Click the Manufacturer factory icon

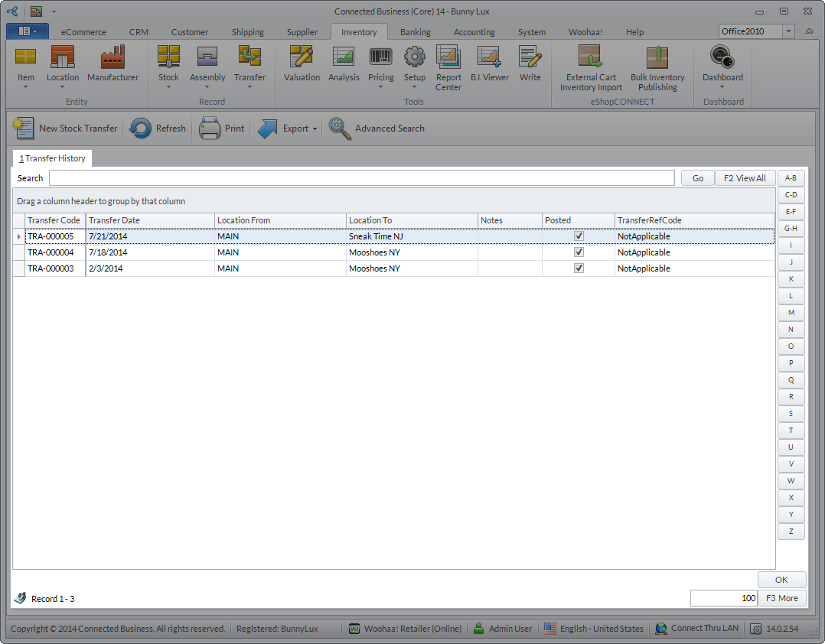click(112, 57)
